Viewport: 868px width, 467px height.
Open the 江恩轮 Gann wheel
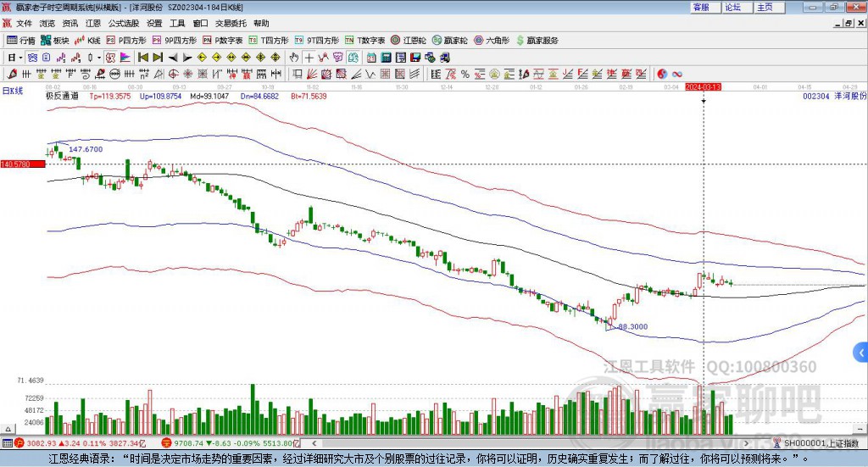[409, 41]
